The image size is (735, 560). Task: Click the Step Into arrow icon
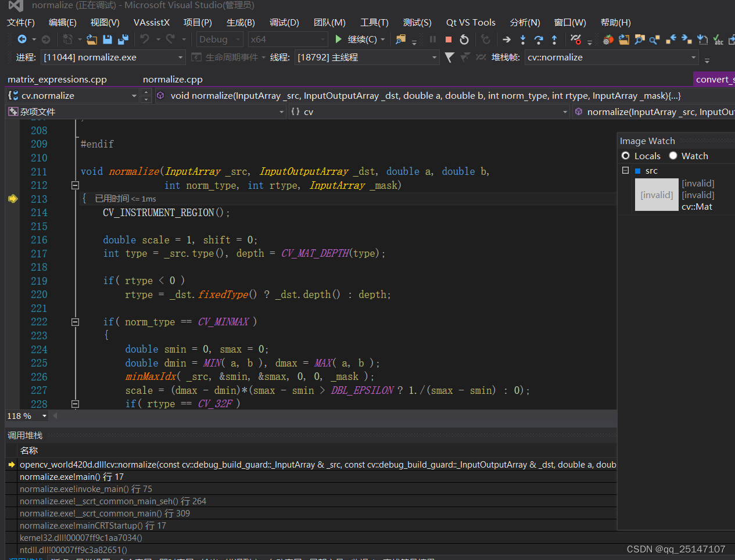[x=523, y=40]
